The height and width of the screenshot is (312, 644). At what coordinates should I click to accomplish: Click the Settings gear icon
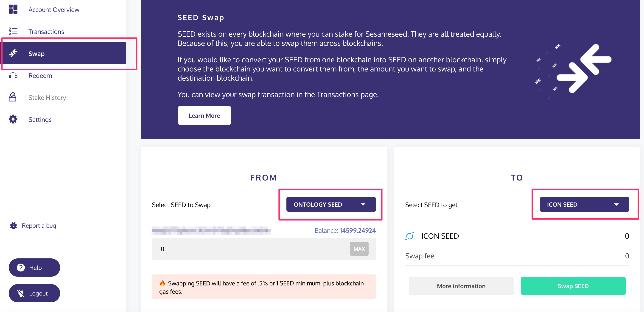13,119
